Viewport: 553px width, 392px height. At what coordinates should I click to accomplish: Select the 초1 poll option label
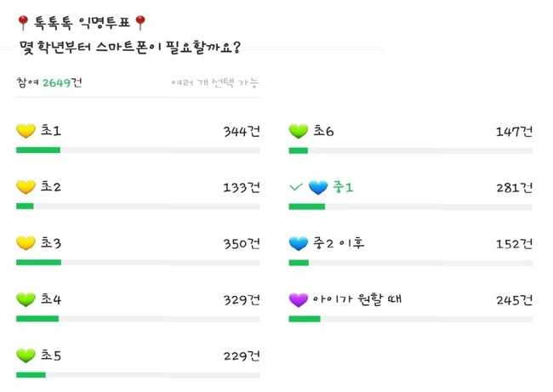[x=51, y=130]
